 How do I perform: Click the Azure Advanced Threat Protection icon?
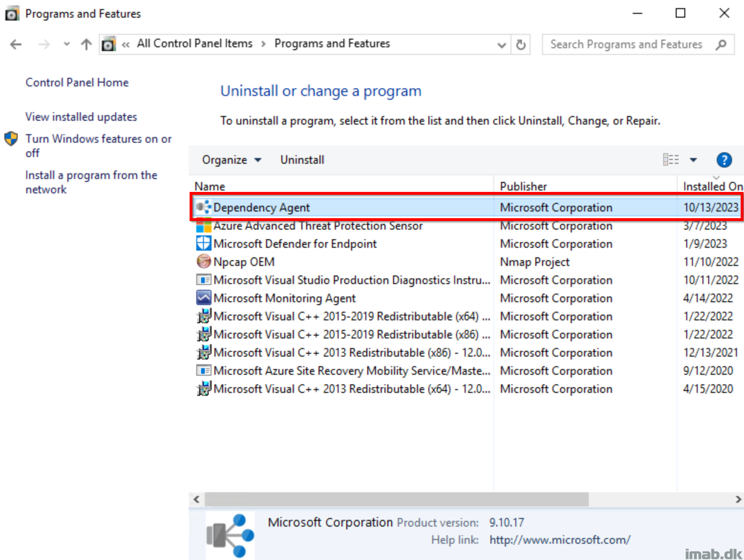point(204,226)
